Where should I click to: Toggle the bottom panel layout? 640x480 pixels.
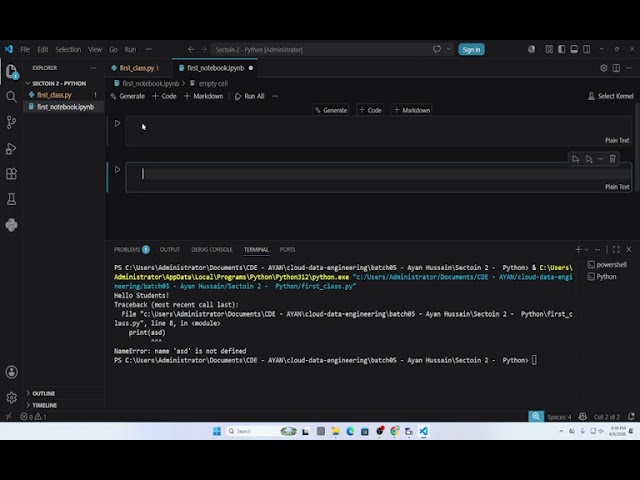click(574, 49)
